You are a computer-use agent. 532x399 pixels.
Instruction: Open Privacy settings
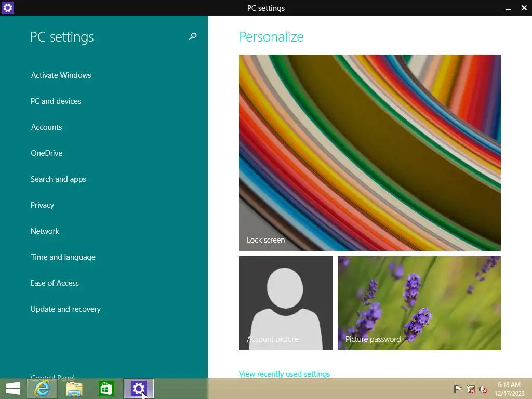[x=43, y=205]
